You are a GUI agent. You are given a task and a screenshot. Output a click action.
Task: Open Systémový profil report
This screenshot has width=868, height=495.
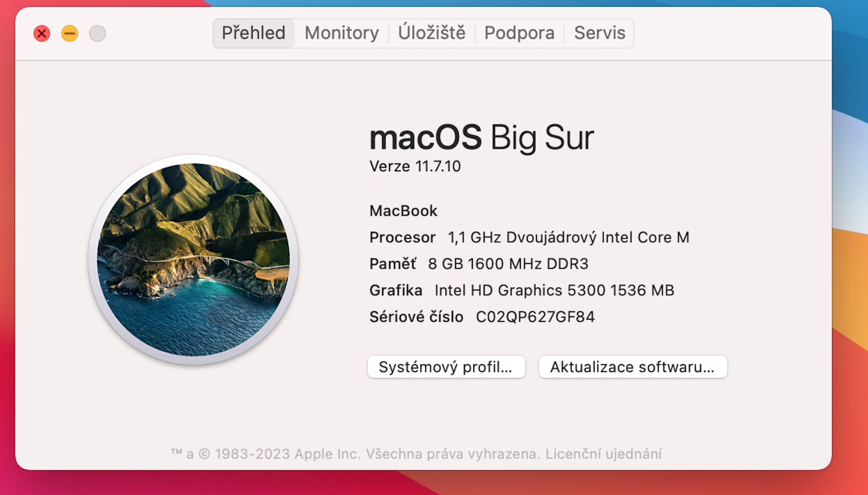tap(446, 367)
